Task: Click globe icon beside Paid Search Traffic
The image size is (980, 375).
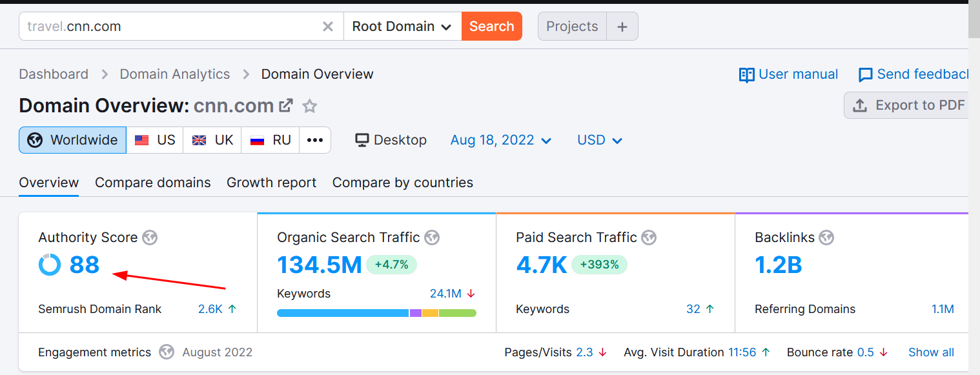Action: coord(649,238)
